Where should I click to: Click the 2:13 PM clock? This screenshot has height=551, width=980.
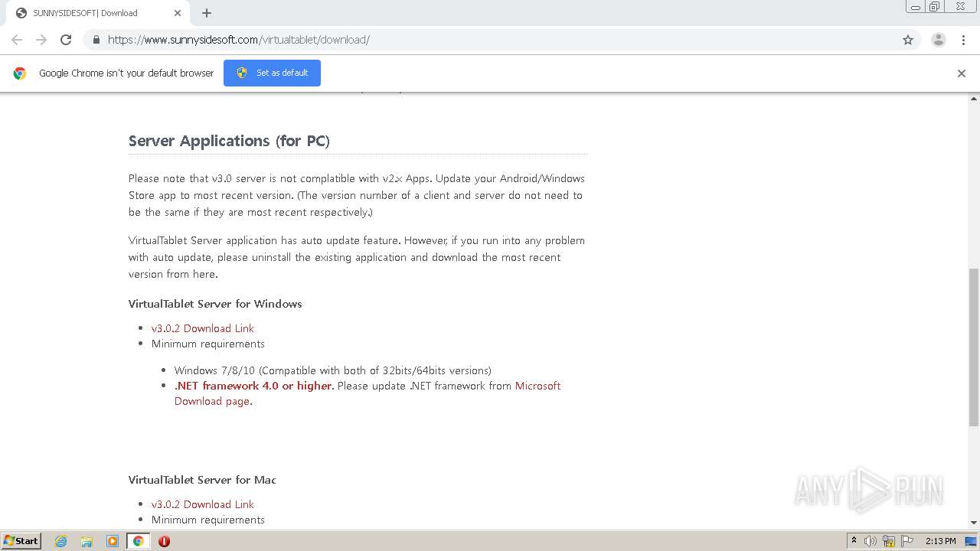(x=940, y=541)
